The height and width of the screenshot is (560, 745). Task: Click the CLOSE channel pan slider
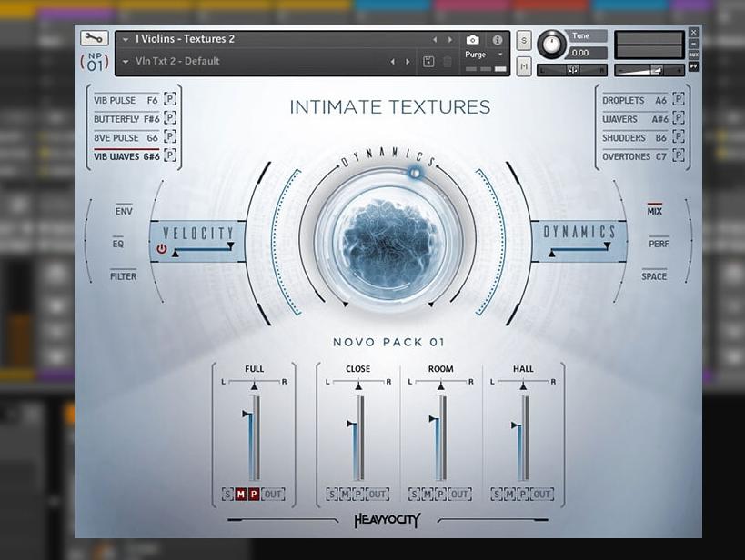(x=357, y=385)
